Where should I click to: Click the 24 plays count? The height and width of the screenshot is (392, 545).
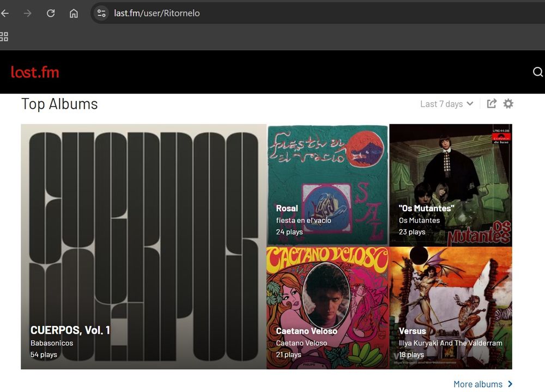[x=289, y=231]
